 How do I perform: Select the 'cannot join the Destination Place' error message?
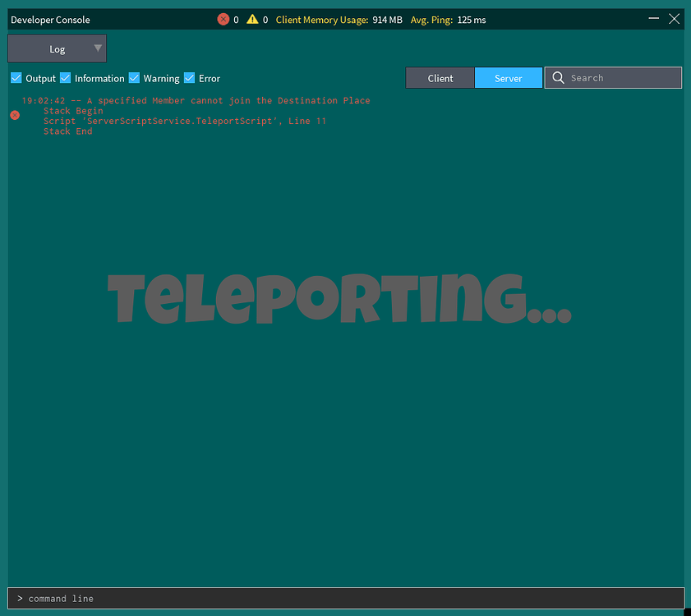click(228, 100)
